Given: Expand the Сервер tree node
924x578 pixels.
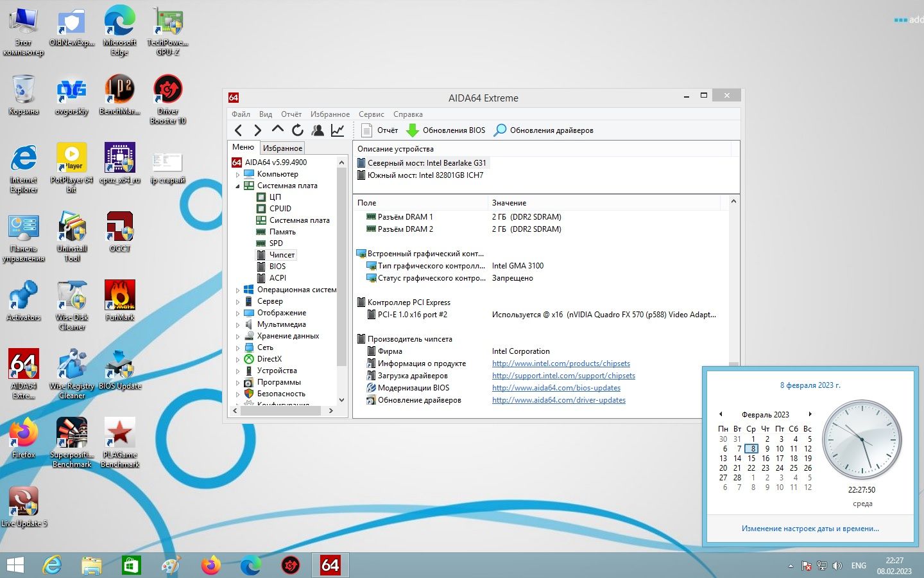Looking at the screenshot, I should click(x=237, y=301).
